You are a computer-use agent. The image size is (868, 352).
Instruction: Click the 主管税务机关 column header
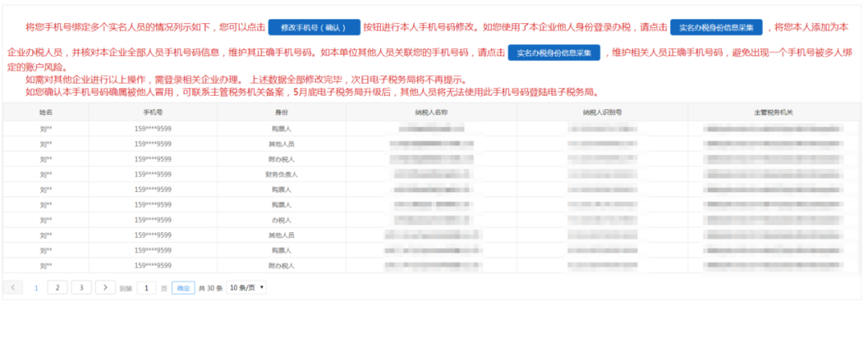(774, 113)
